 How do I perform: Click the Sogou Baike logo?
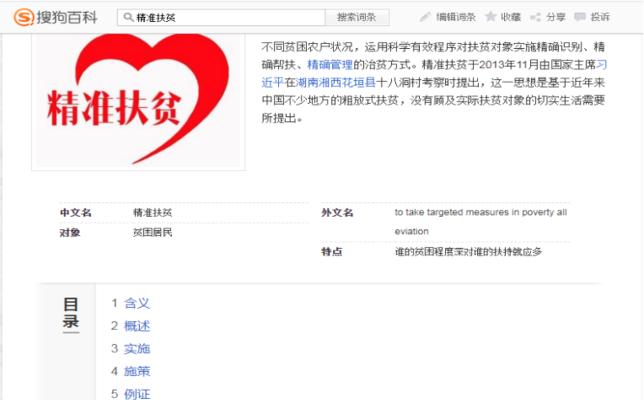coord(55,17)
